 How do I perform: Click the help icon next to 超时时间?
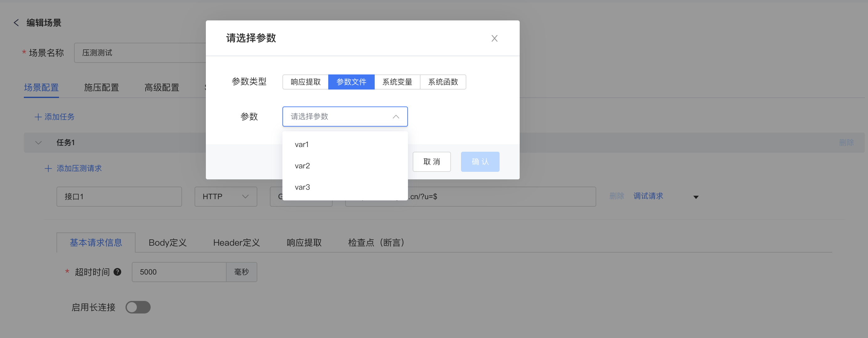(x=117, y=272)
